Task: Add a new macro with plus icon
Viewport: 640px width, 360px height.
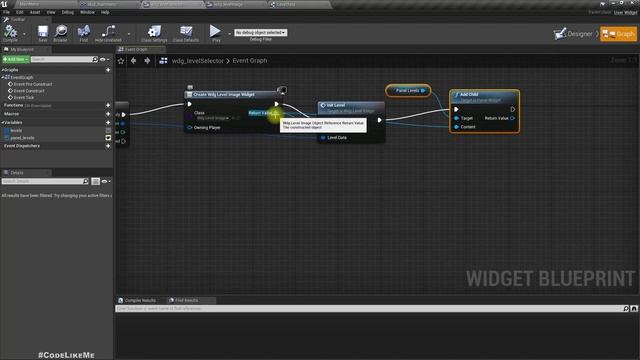Action: pyautogui.click(x=108, y=114)
